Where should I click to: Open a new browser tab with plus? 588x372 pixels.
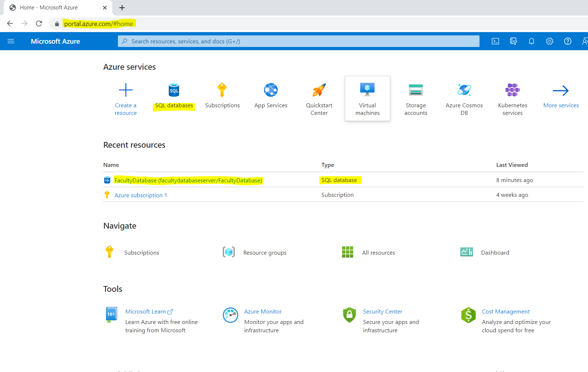point(122,8)
